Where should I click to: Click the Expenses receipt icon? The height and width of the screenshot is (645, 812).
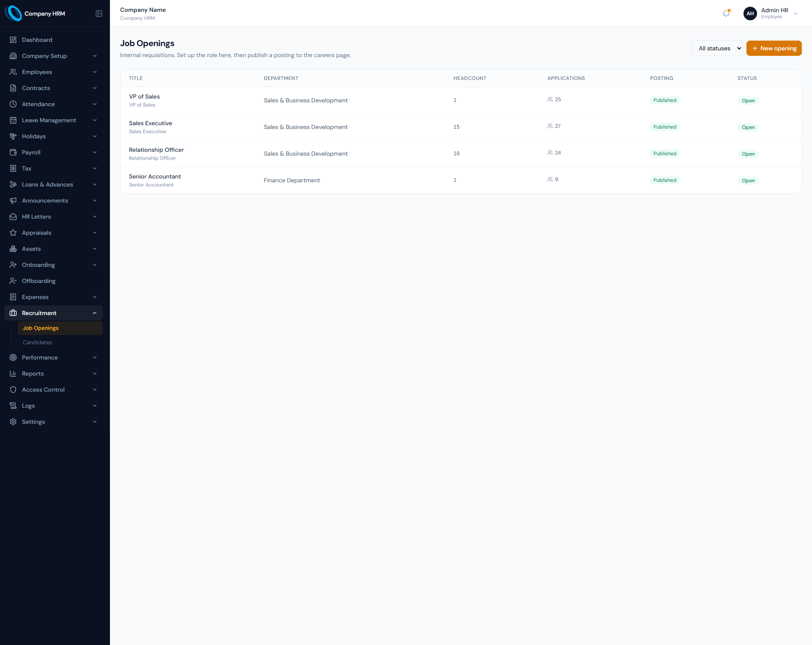pyautogui.click(x=13, y=297)
